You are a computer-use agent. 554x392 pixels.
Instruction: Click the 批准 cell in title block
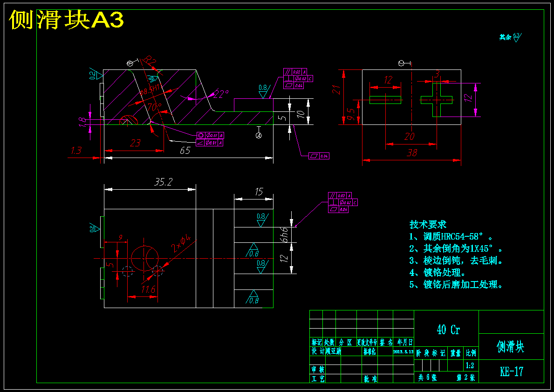point(370,379)
